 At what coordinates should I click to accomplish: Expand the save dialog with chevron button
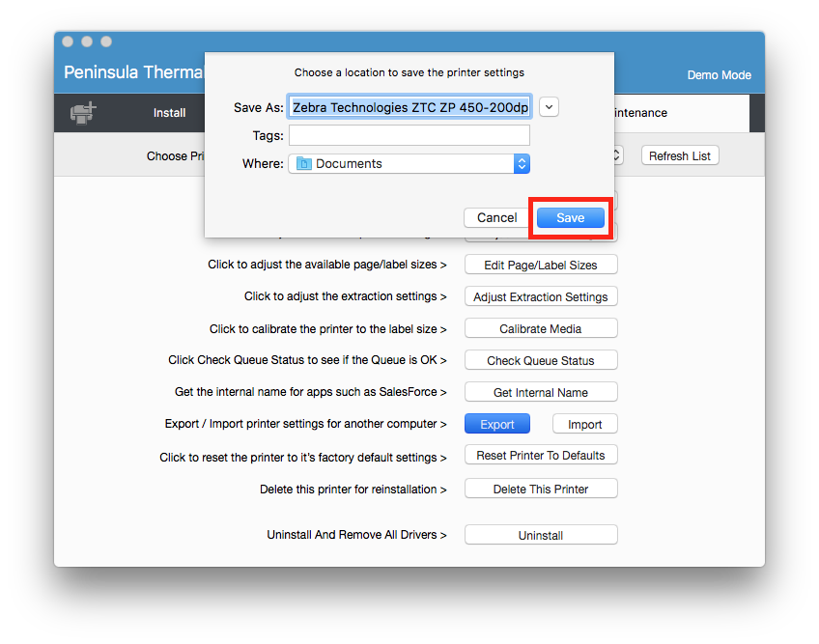(x=549, y=107)
